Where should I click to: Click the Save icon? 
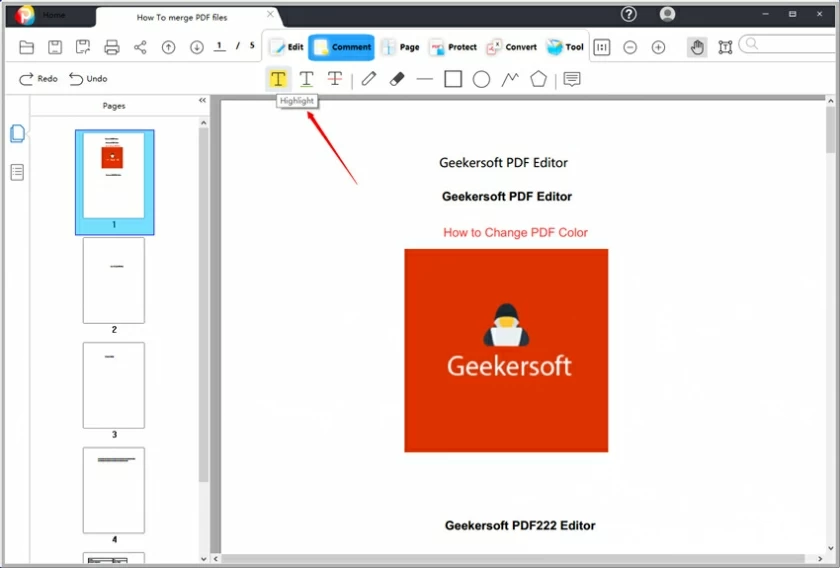[55, 47]
